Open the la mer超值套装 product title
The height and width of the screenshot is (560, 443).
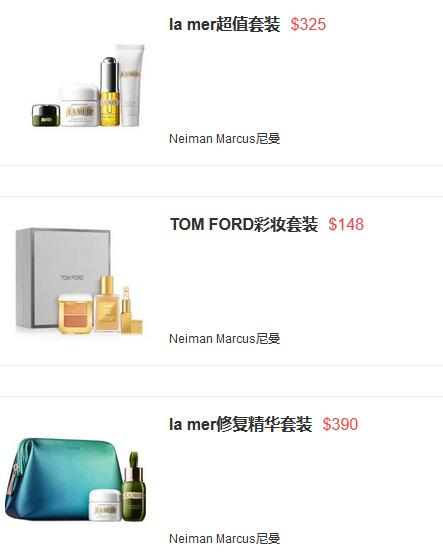(224, 24)
